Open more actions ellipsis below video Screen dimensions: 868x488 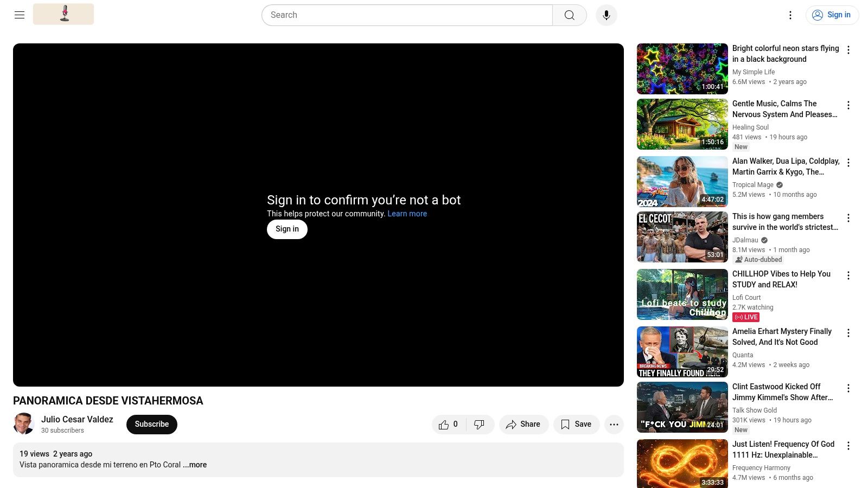click(x=614, y=425)
